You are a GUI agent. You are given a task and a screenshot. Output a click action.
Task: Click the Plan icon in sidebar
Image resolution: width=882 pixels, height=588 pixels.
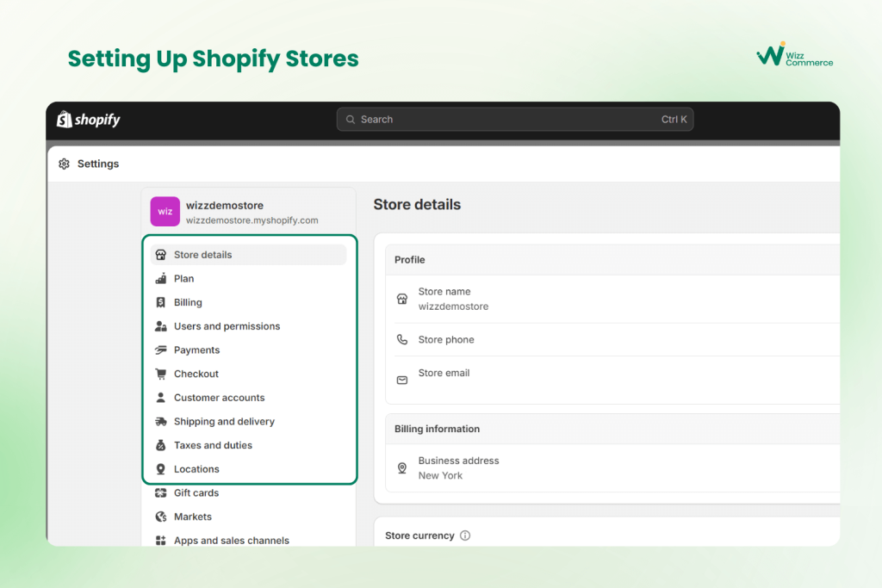coord(161,278)
